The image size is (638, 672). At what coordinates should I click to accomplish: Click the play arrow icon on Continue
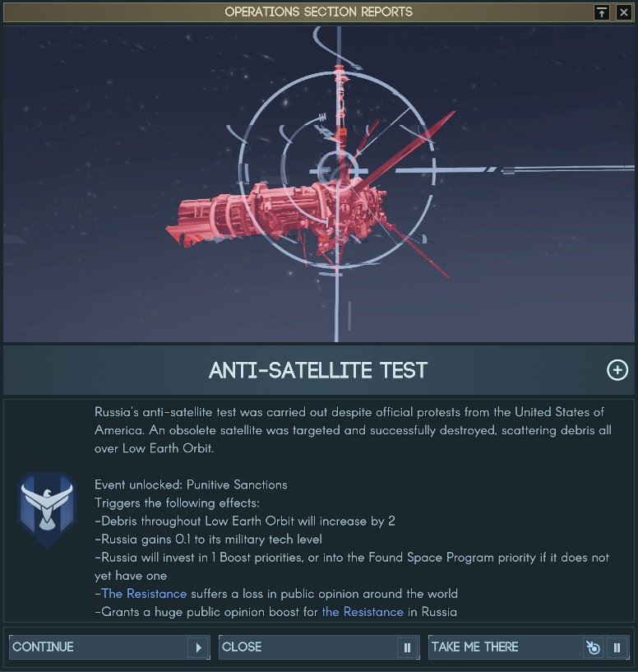pos(198,647)
